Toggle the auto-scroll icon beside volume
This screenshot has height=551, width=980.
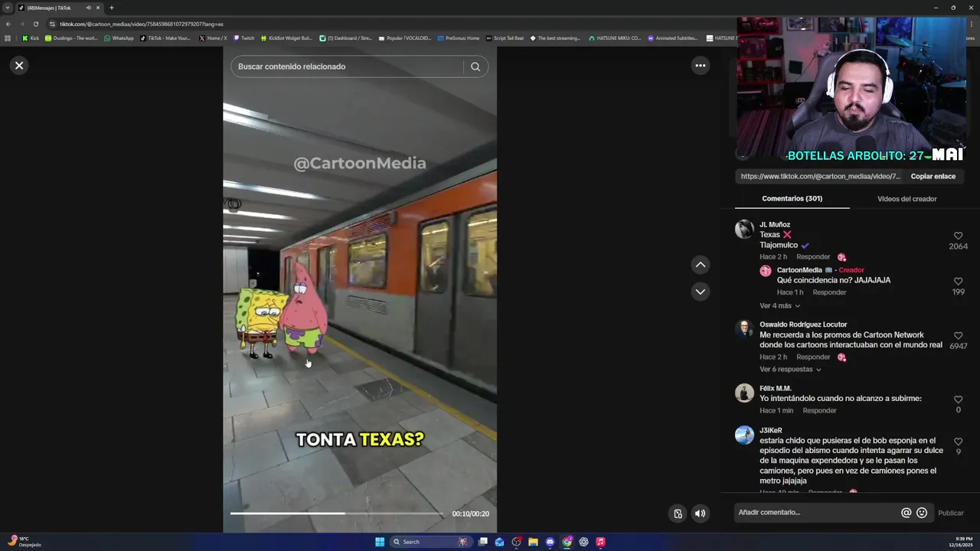pyautogui.click(x=678, y=514)
